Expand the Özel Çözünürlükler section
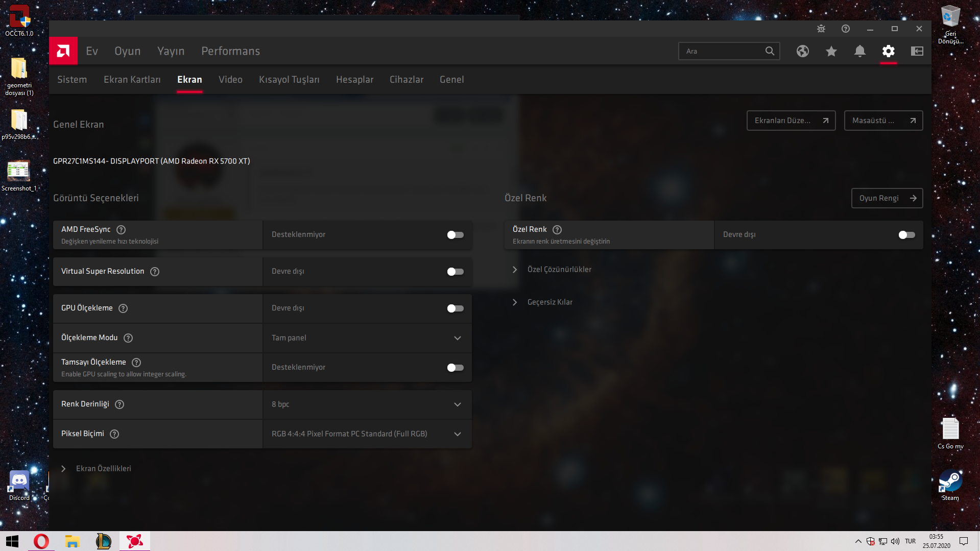 pos(552,270)
